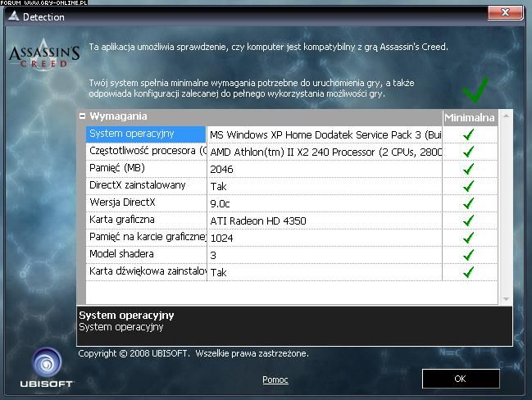Click the OK button
532x400 pixels.
(461, 379)
